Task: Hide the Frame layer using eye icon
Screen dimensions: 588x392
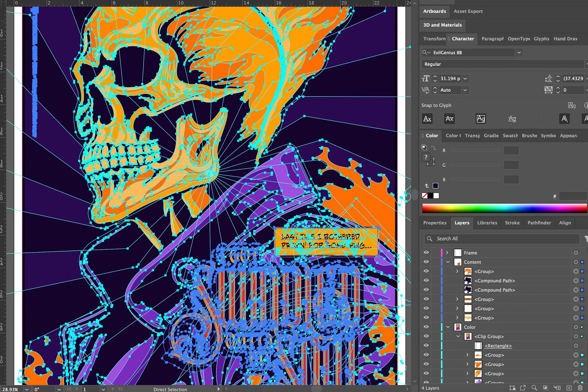Action: (x=426, y=252)
